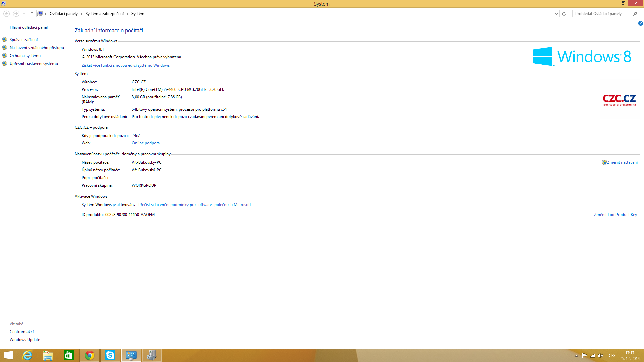
Task: Click Změnit kód Product Key link
Action: 615,215
